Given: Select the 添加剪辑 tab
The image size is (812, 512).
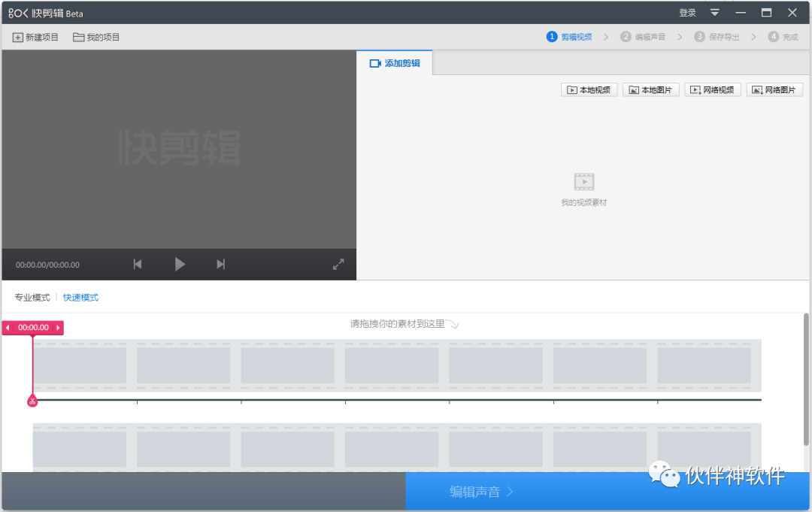Looking at the screenshot, I should point(395,63).
